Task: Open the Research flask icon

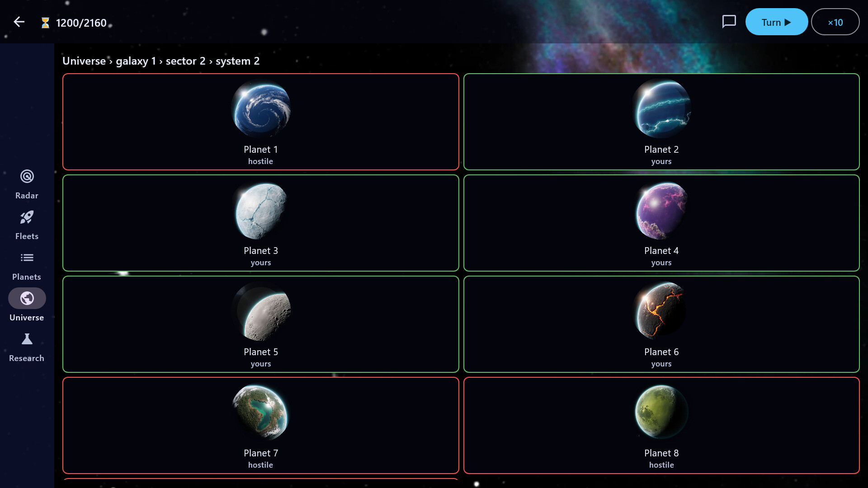Action: [27, 339]
